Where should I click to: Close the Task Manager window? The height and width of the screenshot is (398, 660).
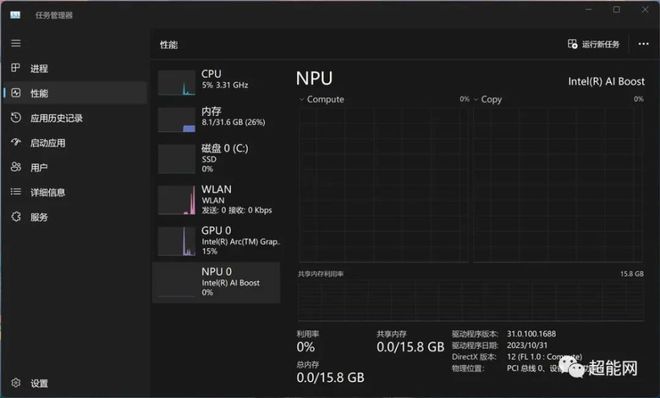(645, 9)
